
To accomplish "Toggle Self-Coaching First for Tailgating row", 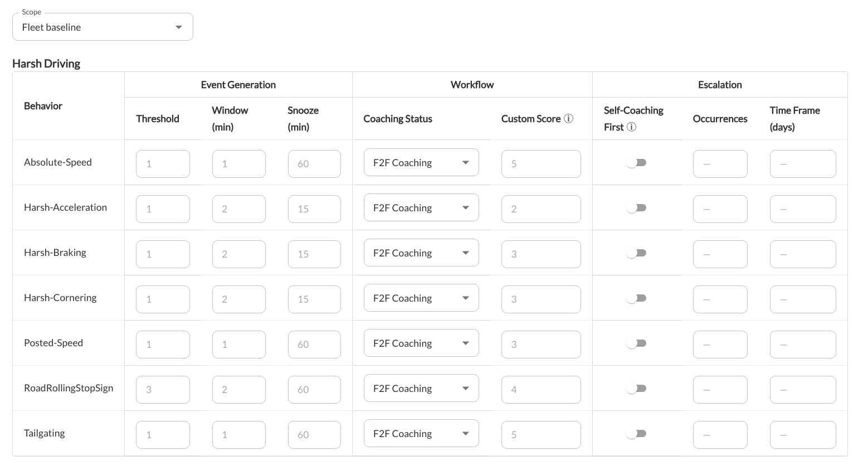I will tap(636, 434).
